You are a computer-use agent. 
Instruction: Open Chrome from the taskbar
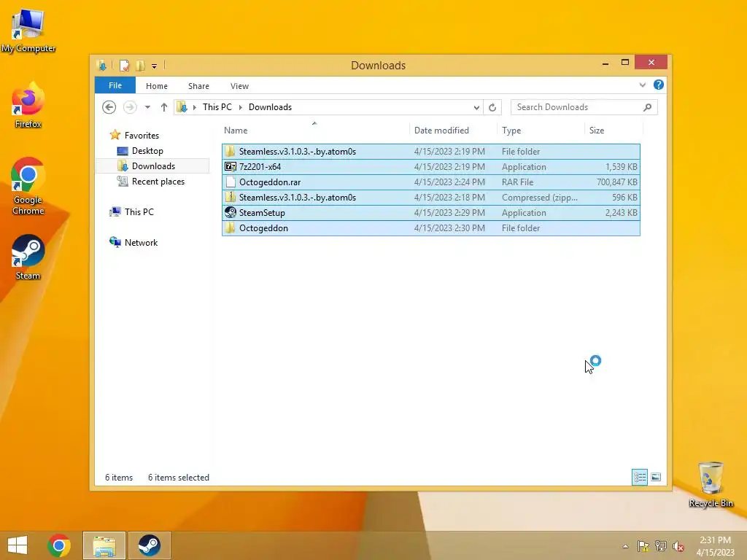coord(59,545)
